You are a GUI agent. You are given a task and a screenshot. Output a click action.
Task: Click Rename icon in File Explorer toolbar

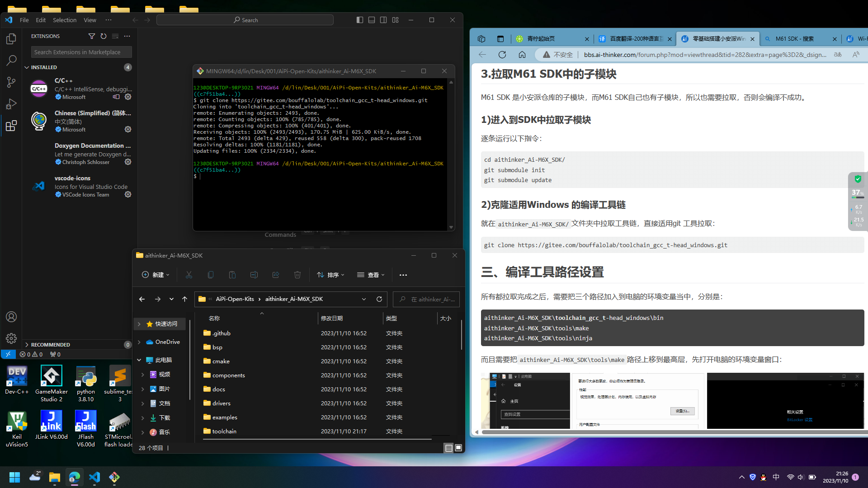(254, 275)
